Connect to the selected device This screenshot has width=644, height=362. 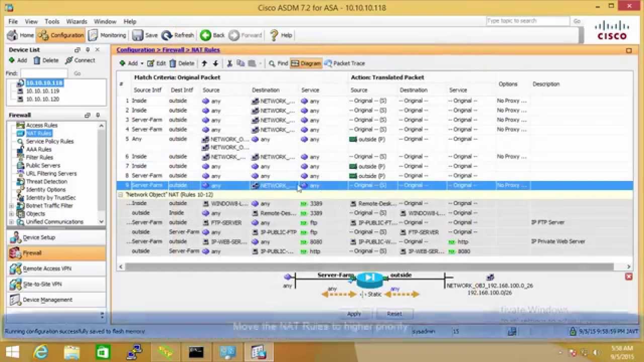point(80,60)
